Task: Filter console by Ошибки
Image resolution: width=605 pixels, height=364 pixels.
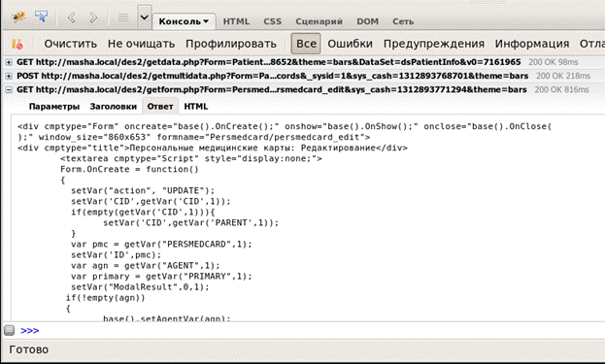Action: point(350,44)
